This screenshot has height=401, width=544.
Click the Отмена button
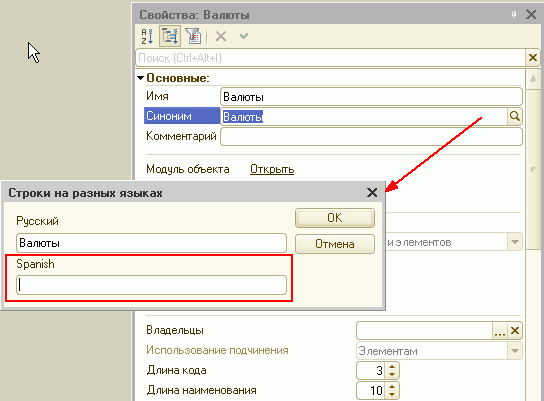(x=335, y=244)
